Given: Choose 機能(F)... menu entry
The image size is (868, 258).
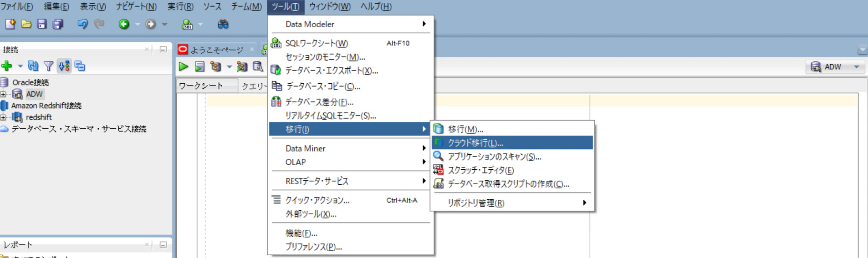Looking at the screenshot, I should tap(351, 233).
